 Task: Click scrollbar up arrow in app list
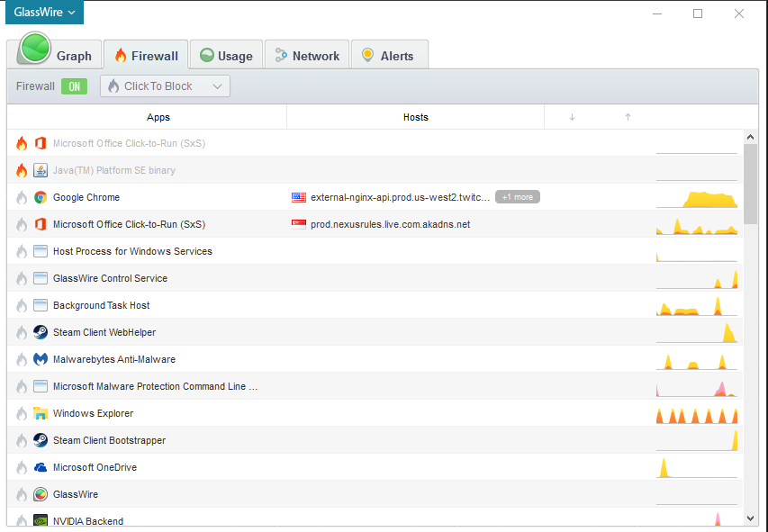click(x=750, y=137)
